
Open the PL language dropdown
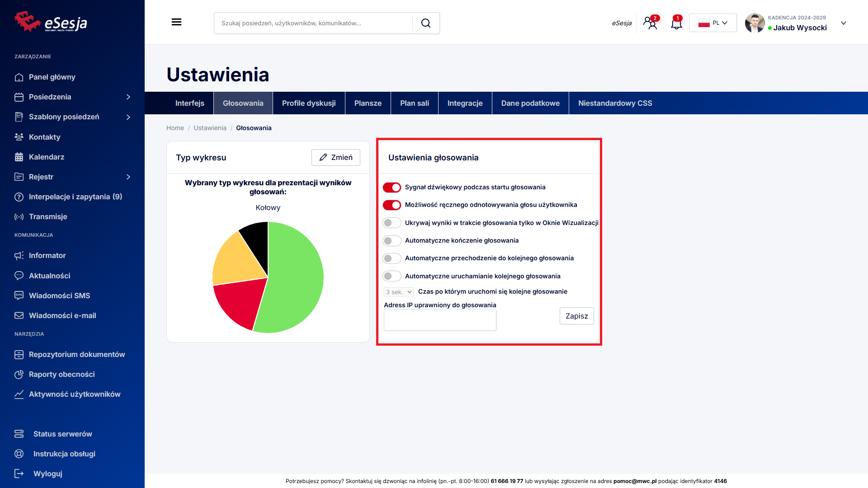(x=712, y=23)
